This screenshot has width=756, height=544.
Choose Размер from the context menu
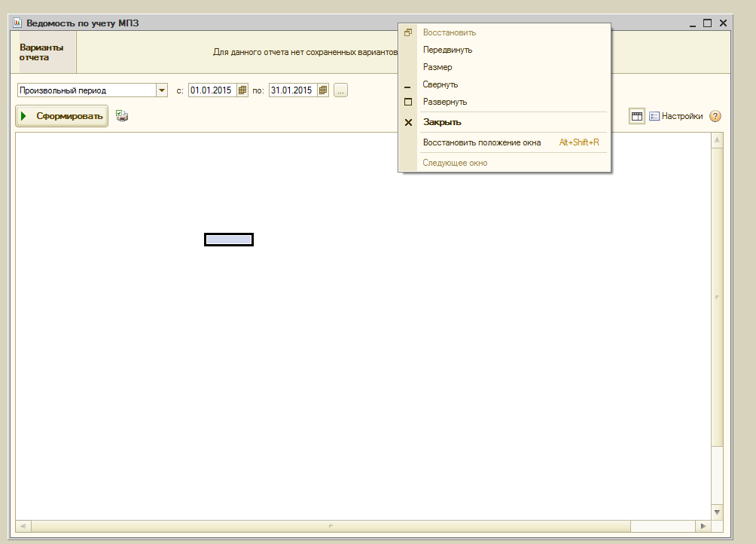click(437, 67)
